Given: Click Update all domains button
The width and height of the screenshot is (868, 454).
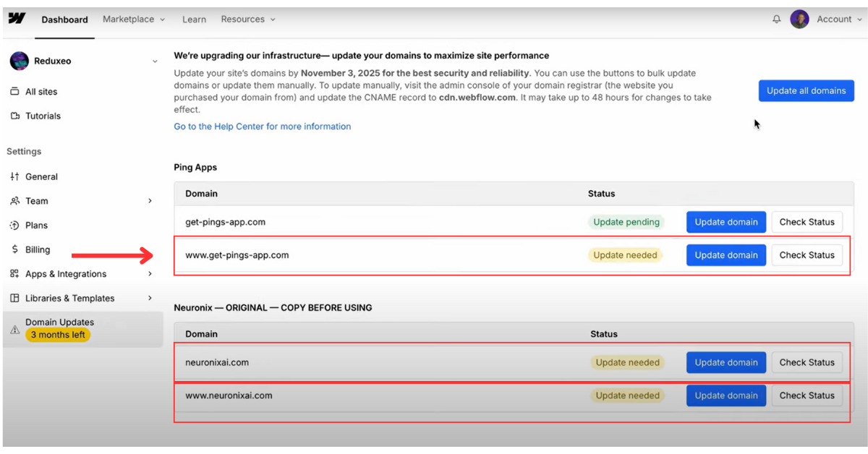Looking at the screenshot, I should pyautogui.click(x=806, y=90).
